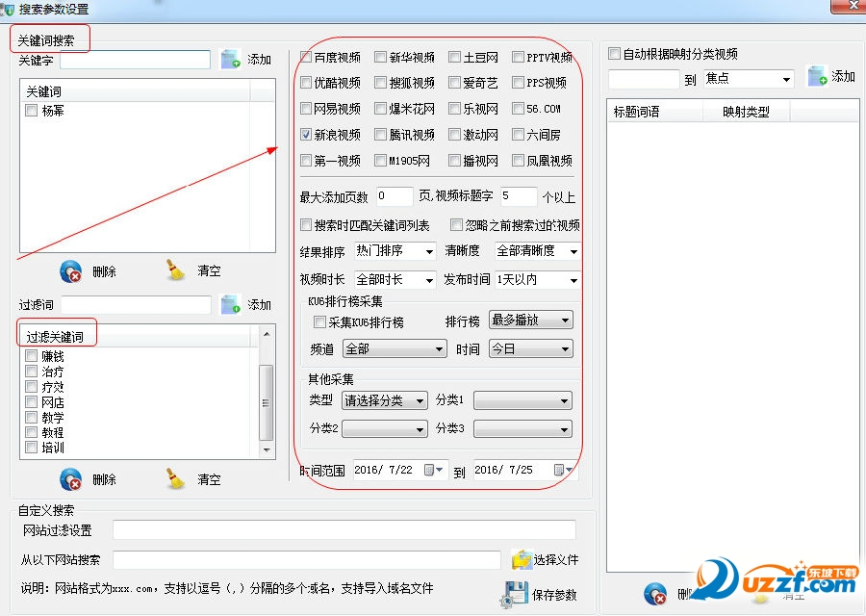
Task: Click the add icon in the mapping panel
Action: [817, 76]
